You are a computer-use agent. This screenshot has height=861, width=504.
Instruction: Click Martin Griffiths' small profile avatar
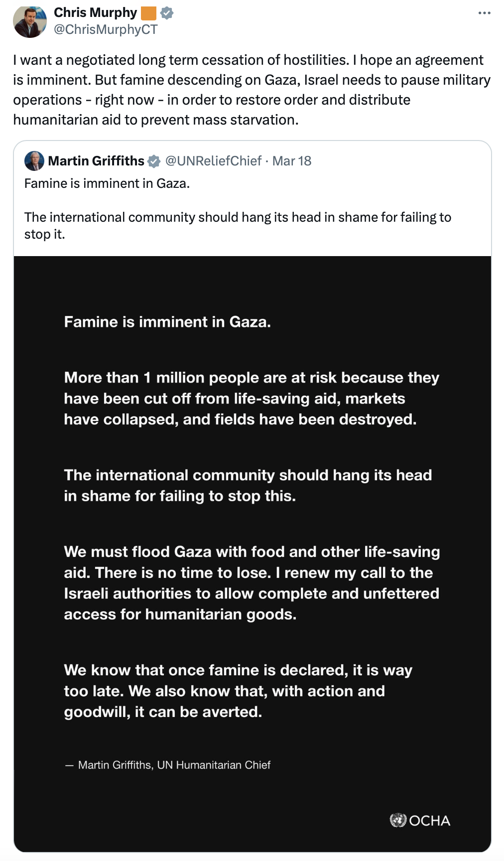point(34,161)
